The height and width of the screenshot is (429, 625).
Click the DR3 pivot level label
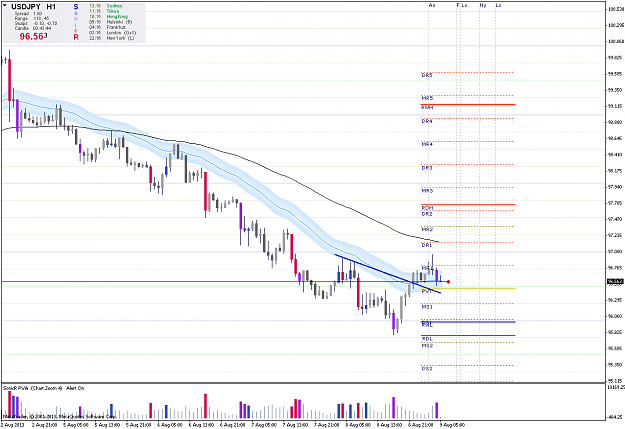click(x=426, y=168)
